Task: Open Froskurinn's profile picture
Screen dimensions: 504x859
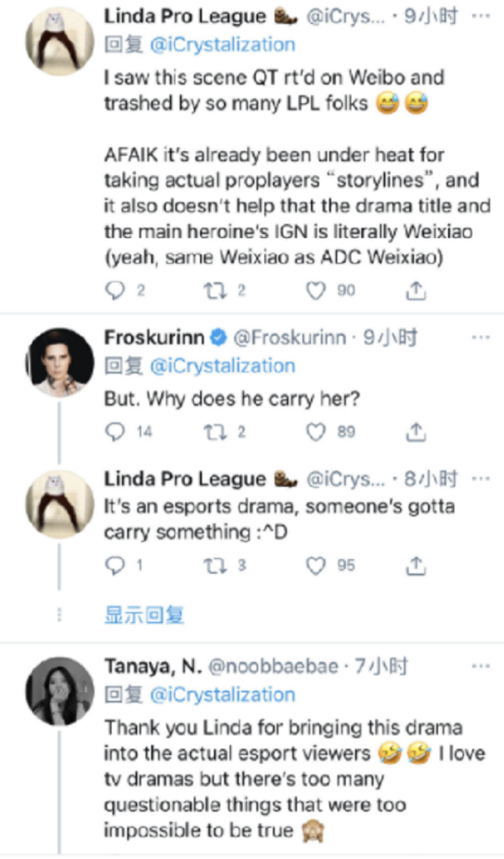Action: point(60,362)
